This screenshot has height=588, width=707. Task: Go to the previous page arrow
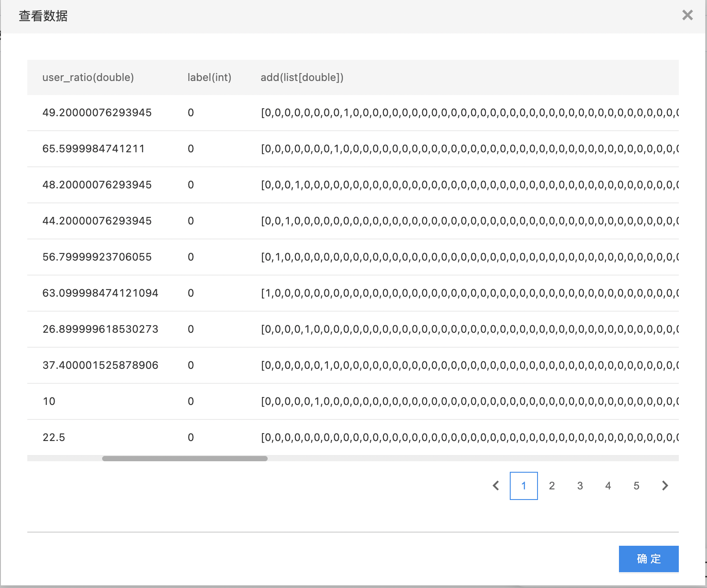[496, 486]
